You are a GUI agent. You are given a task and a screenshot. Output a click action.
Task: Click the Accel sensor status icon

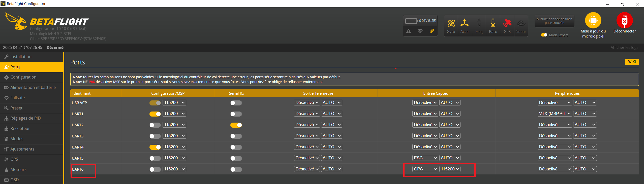tap(465, 23)
